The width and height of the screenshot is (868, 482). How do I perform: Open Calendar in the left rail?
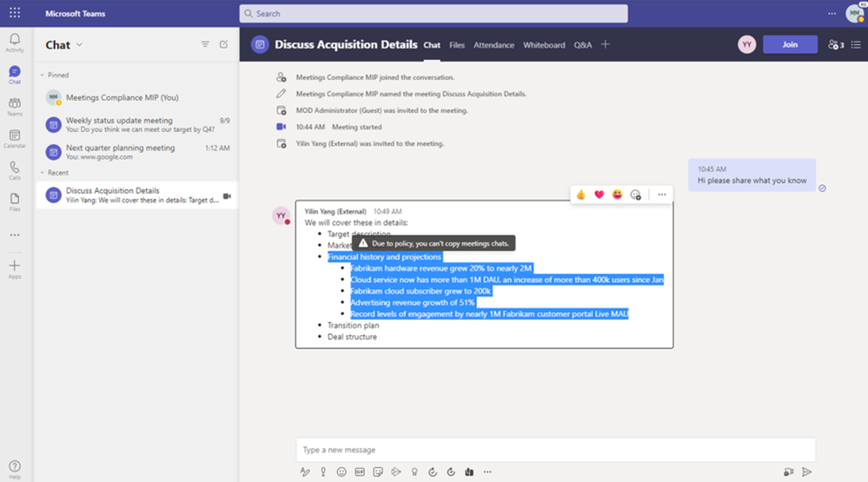[15, 139]
